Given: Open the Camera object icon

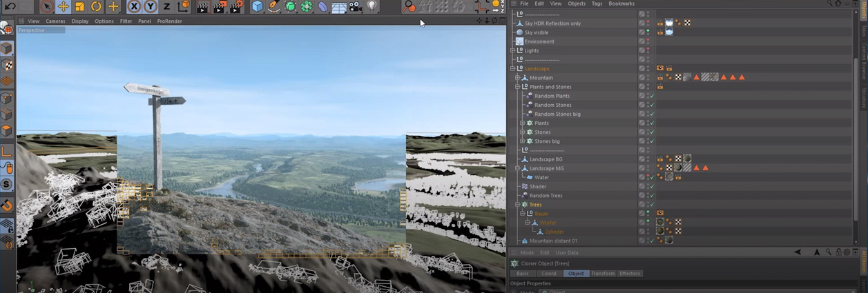Looking at the screenshot, I should pyautogui.click(x=355, y=6).
